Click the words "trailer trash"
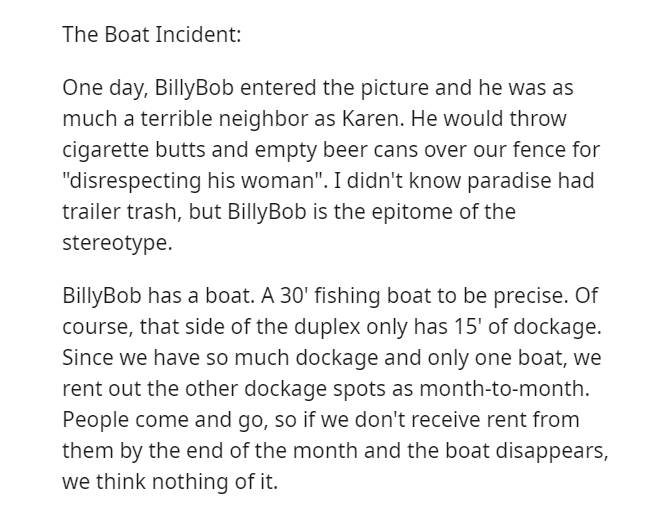The width and height of the screenshot is (646, 507). pos(119,212)
